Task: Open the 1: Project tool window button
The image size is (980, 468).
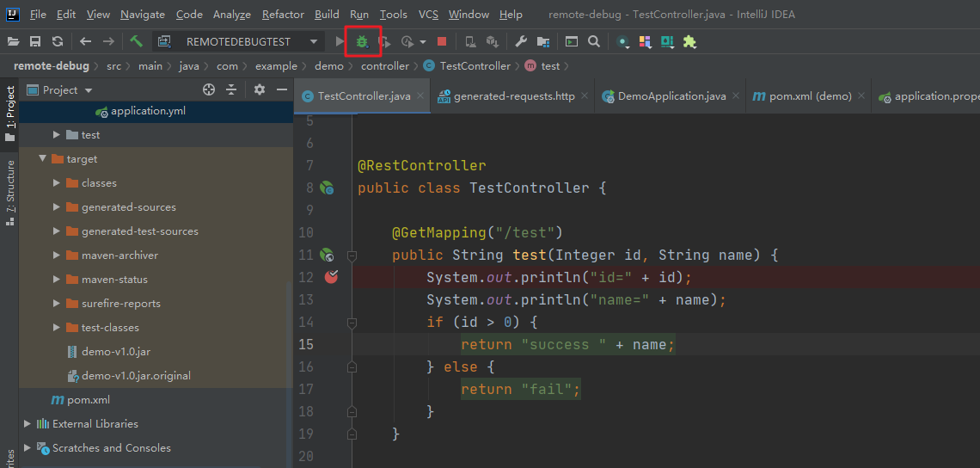Action: 9,113
